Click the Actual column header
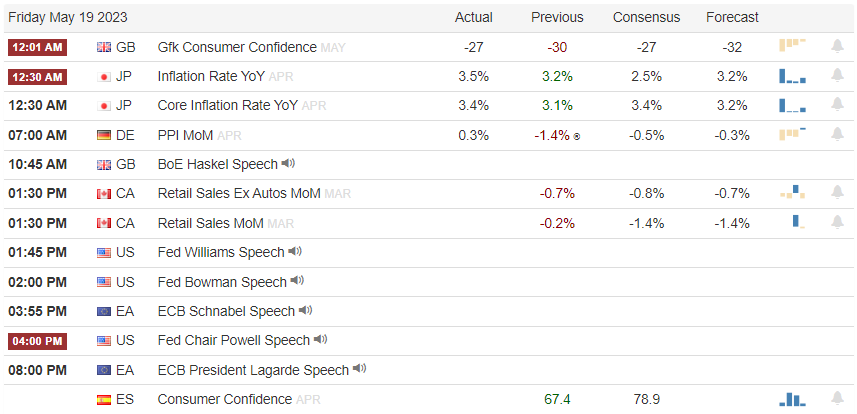The image size is (857, 414). pos(473,18)
